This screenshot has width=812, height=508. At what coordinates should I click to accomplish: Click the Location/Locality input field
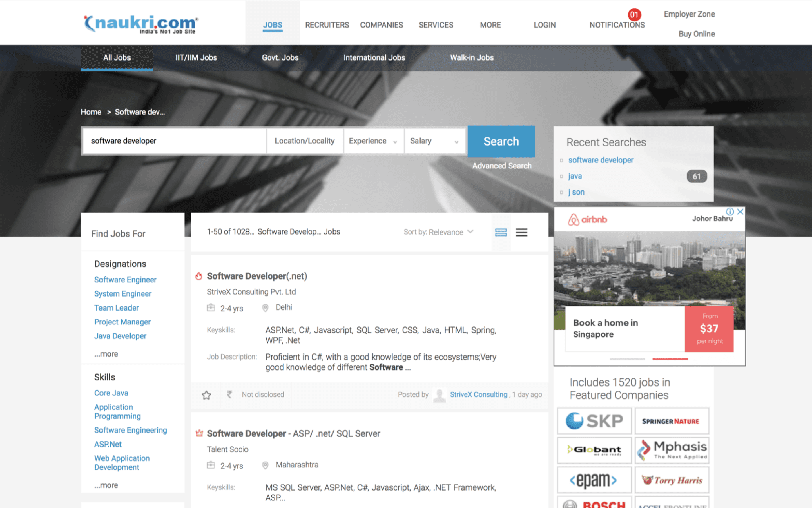tap(304, 141)
